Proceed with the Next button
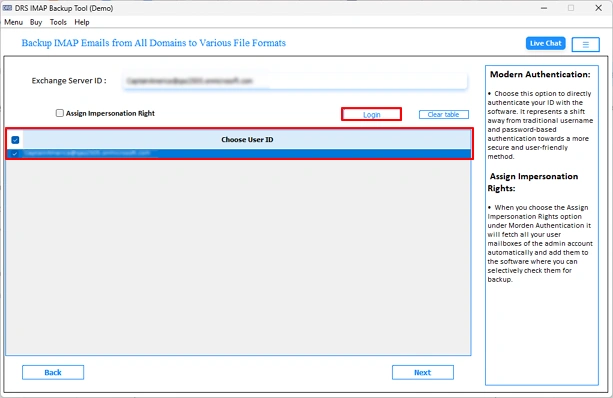Image resolution: width=613 pixels, height=398 pixels. click(423, 373)
